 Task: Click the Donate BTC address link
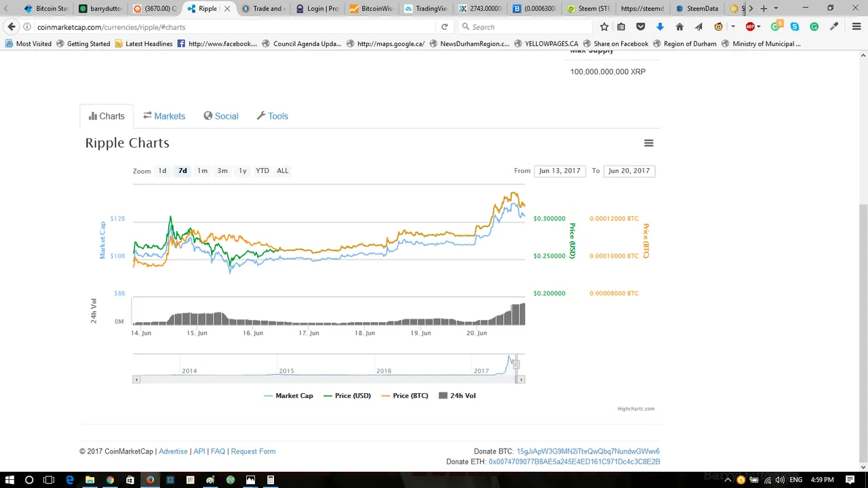pos(588,451)
